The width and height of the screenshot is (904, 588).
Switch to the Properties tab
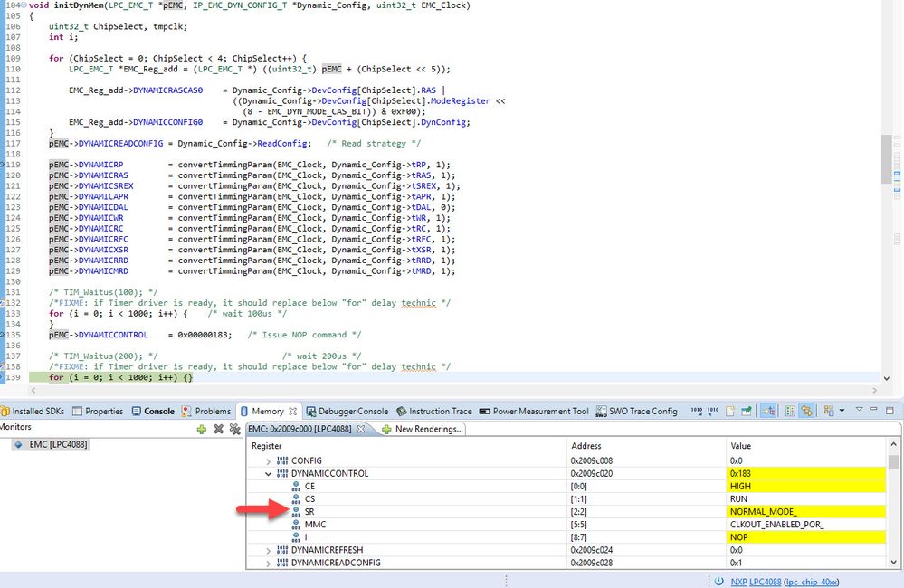98,411
